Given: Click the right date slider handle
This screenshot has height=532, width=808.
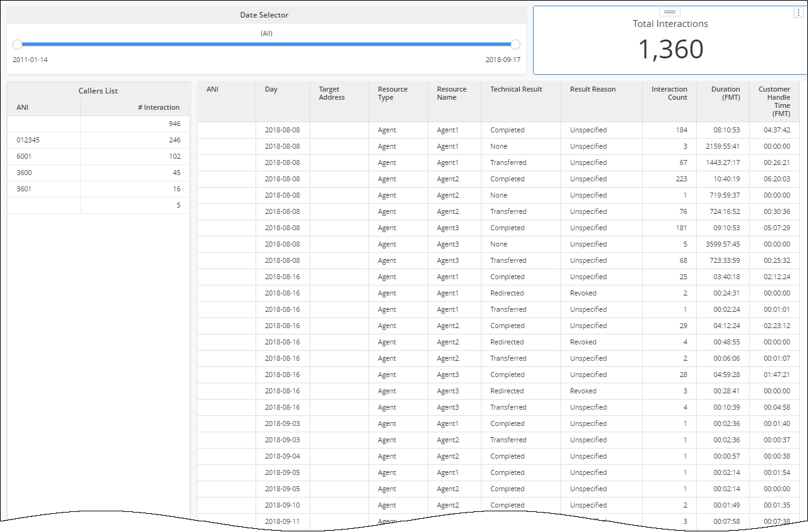Looking at the screenshot, I should tap(515, 45).
